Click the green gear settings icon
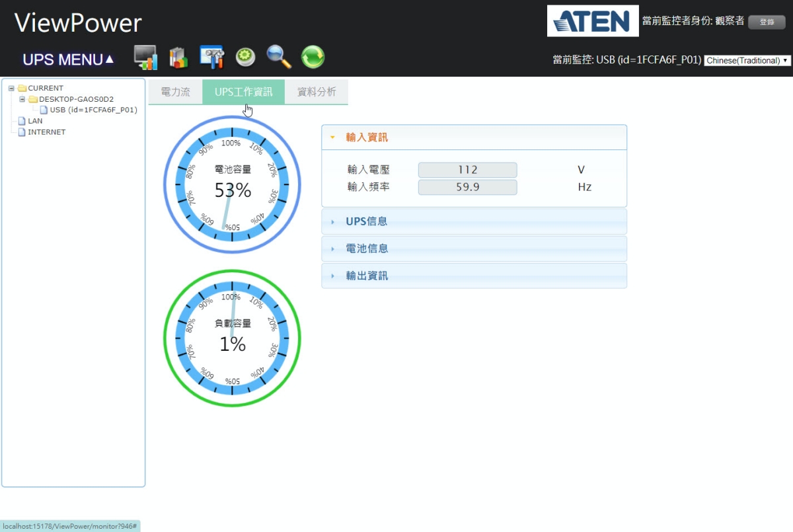The width and height of the screenshot is (793, 532). (x=246, y=57)
